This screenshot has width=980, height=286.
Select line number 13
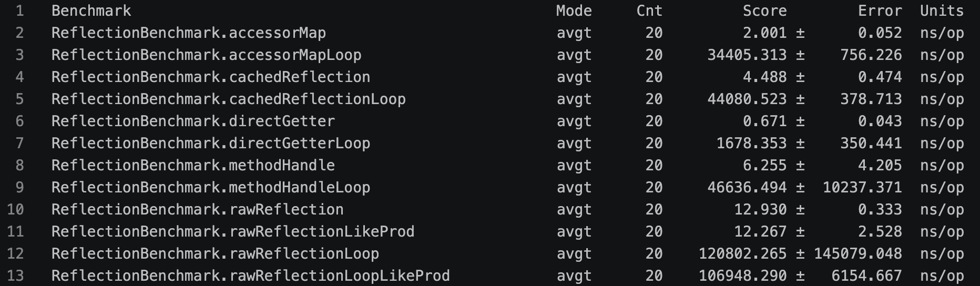[15, 275]
